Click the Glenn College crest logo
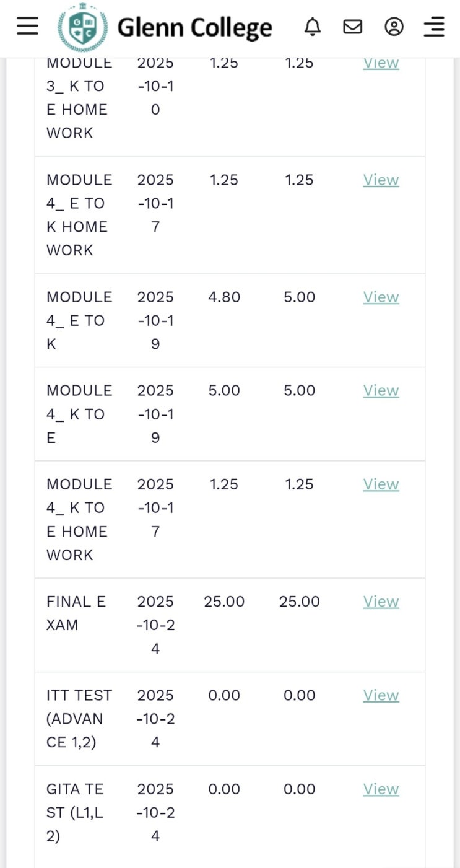The height and width of the screenshot is (868, 460). [x=83, y=28]
